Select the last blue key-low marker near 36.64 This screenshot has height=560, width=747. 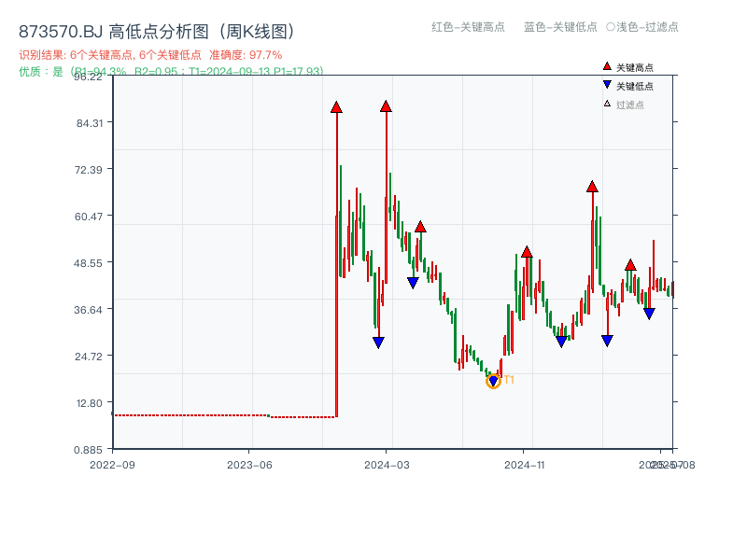click(649, 314)
